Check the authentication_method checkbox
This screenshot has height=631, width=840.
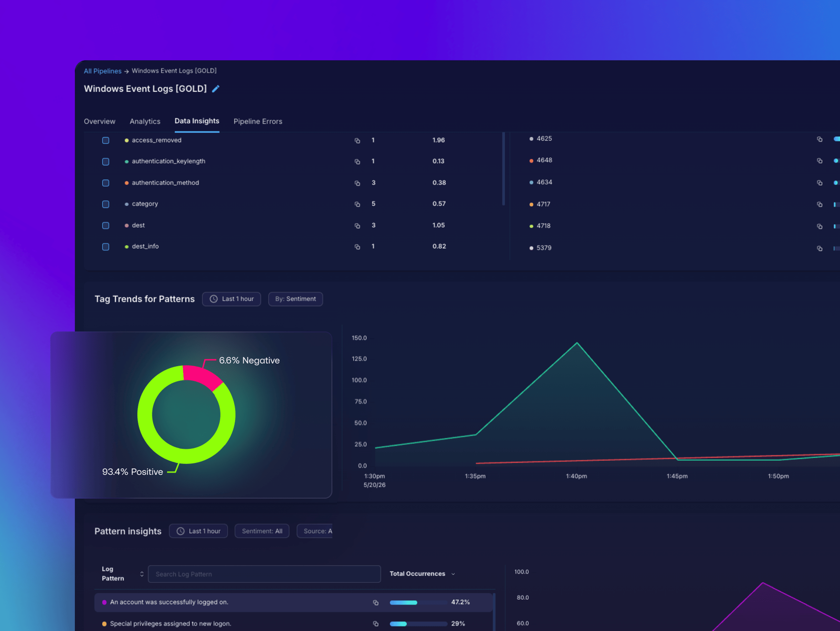click(x=106, y=183)
